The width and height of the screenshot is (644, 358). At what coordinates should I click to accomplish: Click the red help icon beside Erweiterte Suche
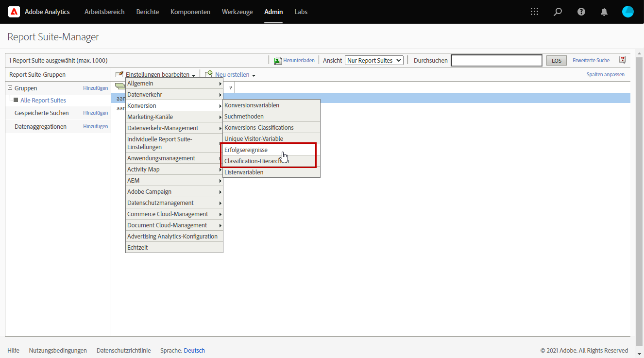click(622, 60)
